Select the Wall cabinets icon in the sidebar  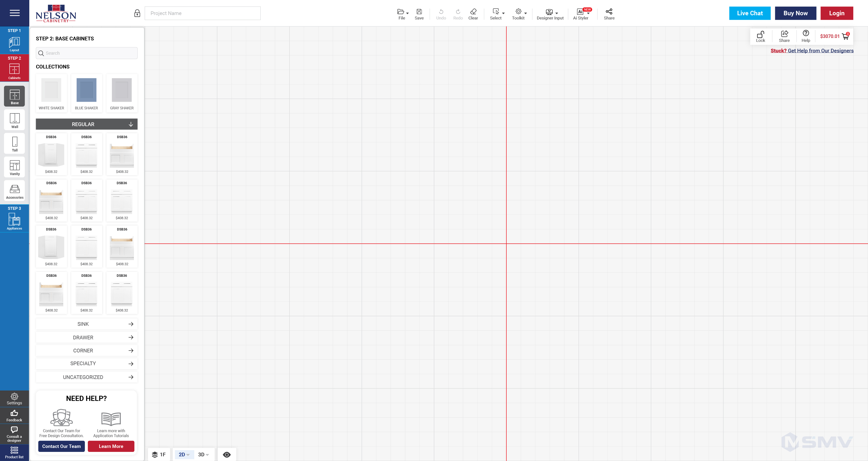(14, 120)
